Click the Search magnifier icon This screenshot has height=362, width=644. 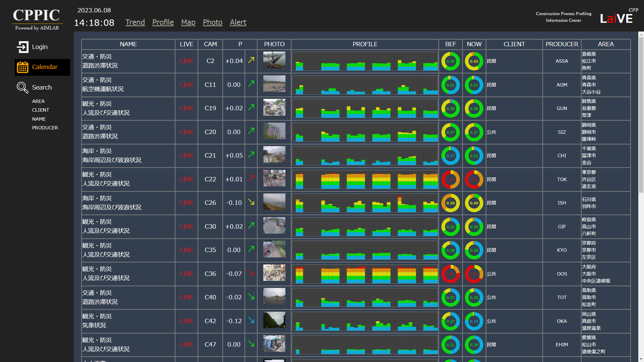point(22,87)
